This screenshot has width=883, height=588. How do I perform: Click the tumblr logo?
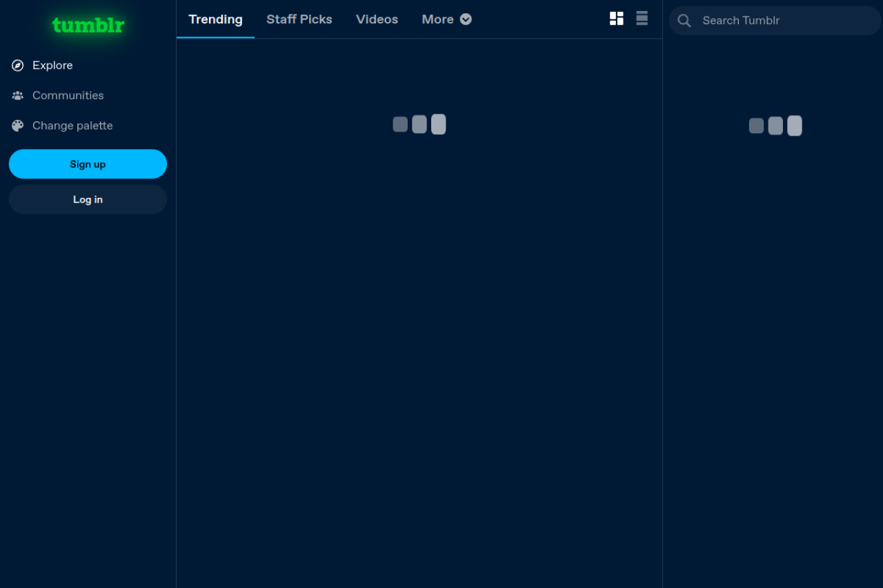88,26
